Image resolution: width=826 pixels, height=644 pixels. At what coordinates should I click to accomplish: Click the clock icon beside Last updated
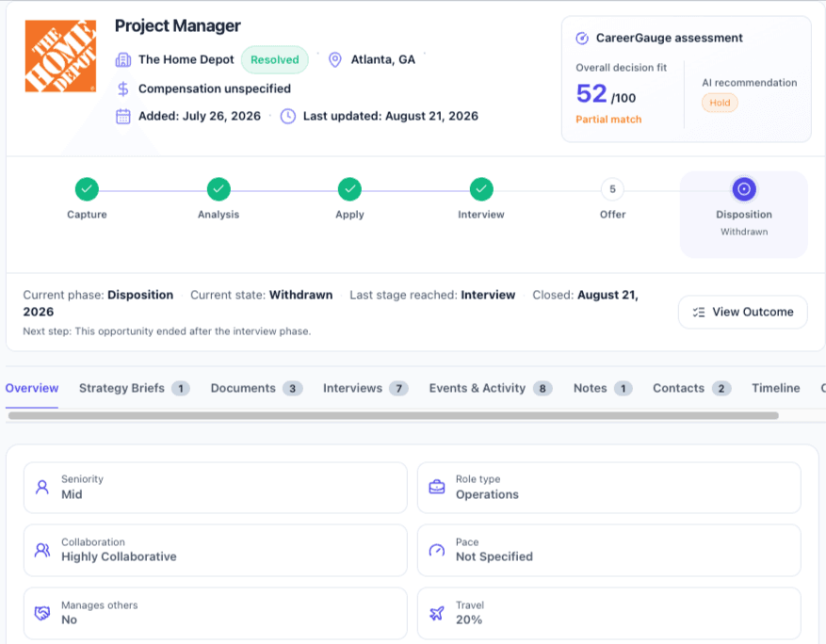[x=287, y=117]
